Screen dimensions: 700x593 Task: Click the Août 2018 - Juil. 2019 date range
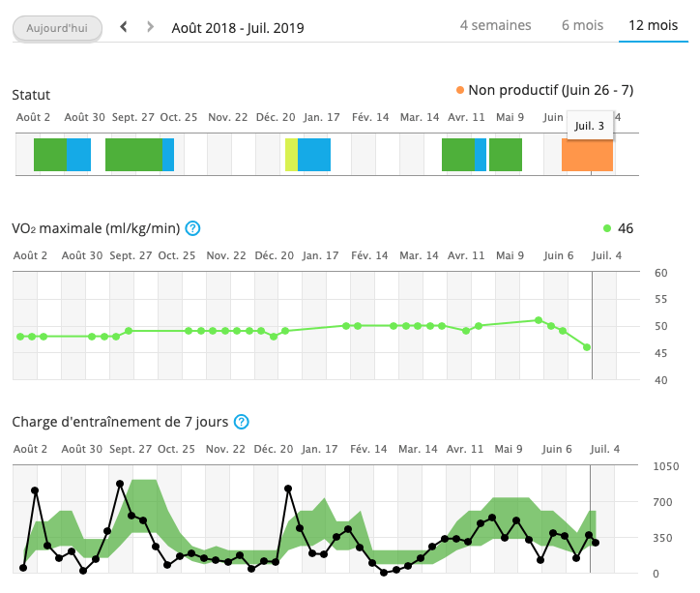[238, 28]
